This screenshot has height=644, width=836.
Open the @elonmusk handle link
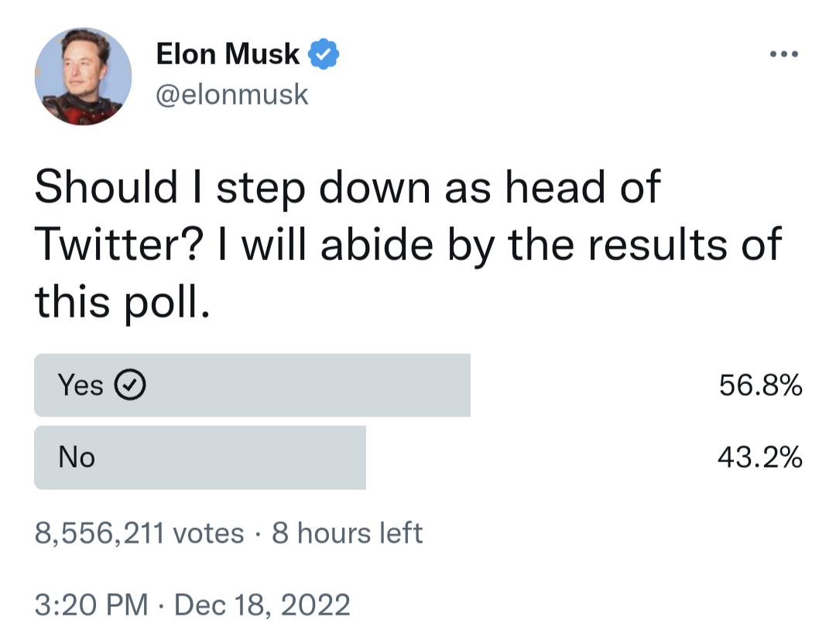232,95
